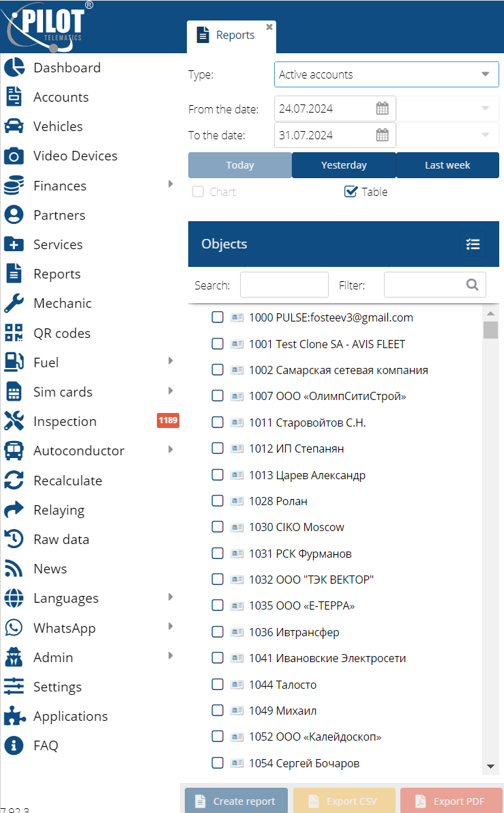Click the Dashboard pie chart icon
This screenshot has width=504, height=813.
click(14, 68)
